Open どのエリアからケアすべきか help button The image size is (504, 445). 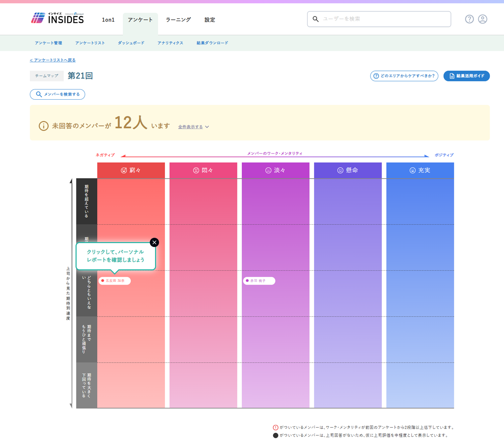pyautogui.click(x=404, y=76)
